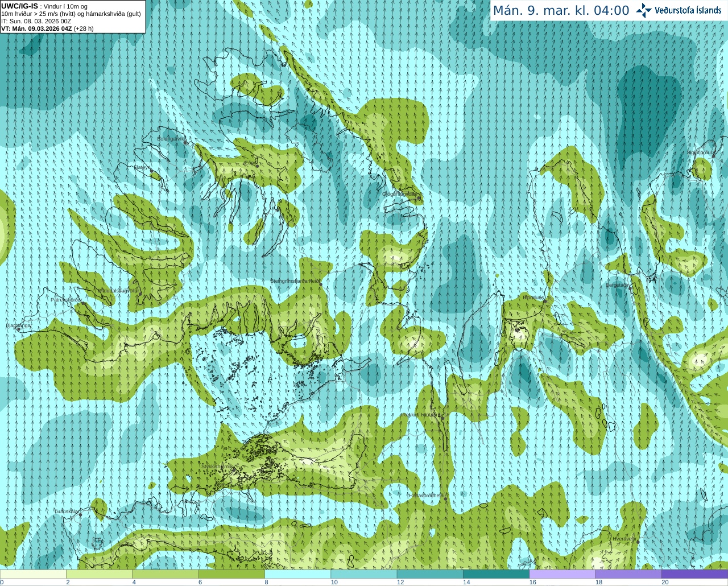728x586 pixels.
Task: Click the 10–12 m/s light teal legend swatch
Action: (x=364, y=574)
